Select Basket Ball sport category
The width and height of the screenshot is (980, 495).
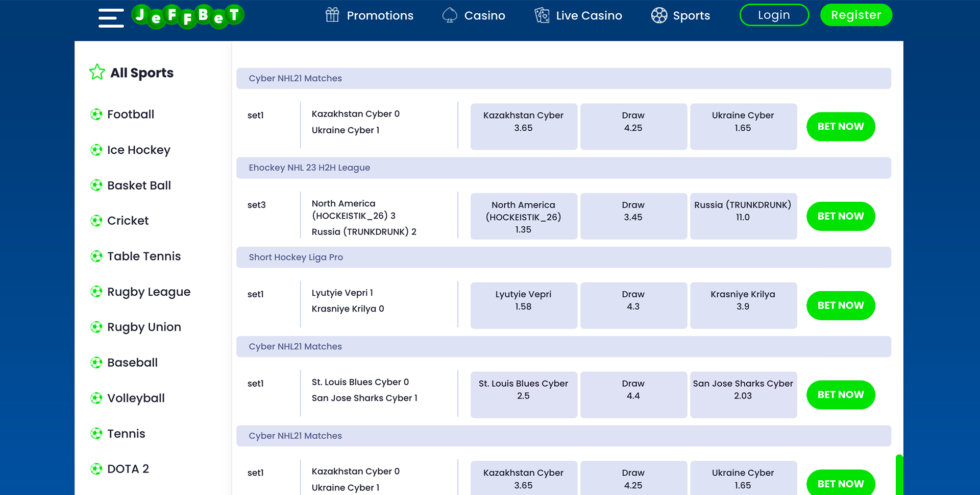click(139, 185)
